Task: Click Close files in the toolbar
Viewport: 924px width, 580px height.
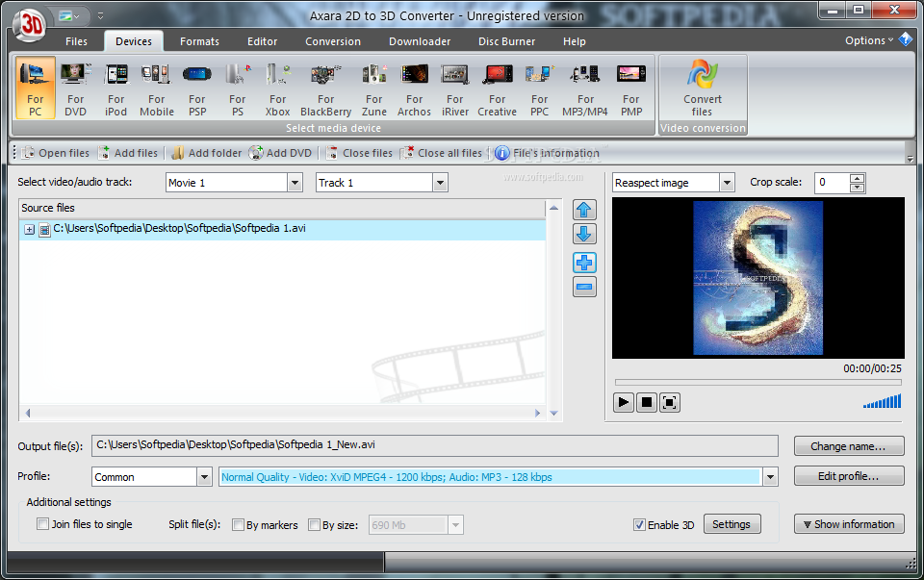Action: (359, 153)
